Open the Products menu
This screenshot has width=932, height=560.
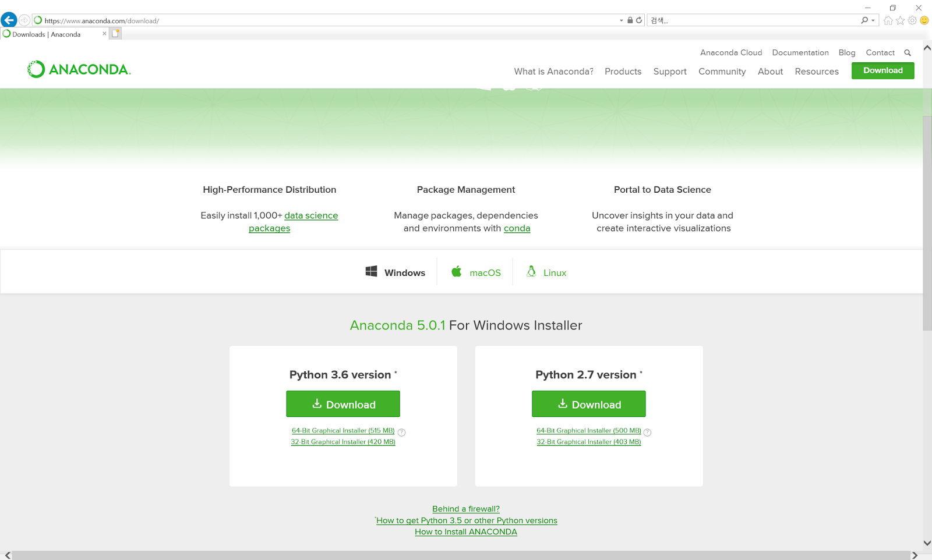[x=623, y=72]
